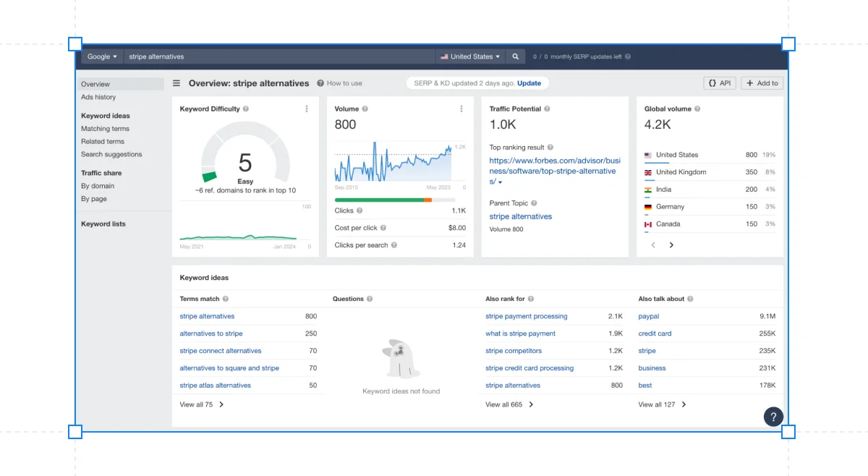Click the help icon next to Top ranking result
This screenshot has height=476, width=868.
[x=550, y=148]
